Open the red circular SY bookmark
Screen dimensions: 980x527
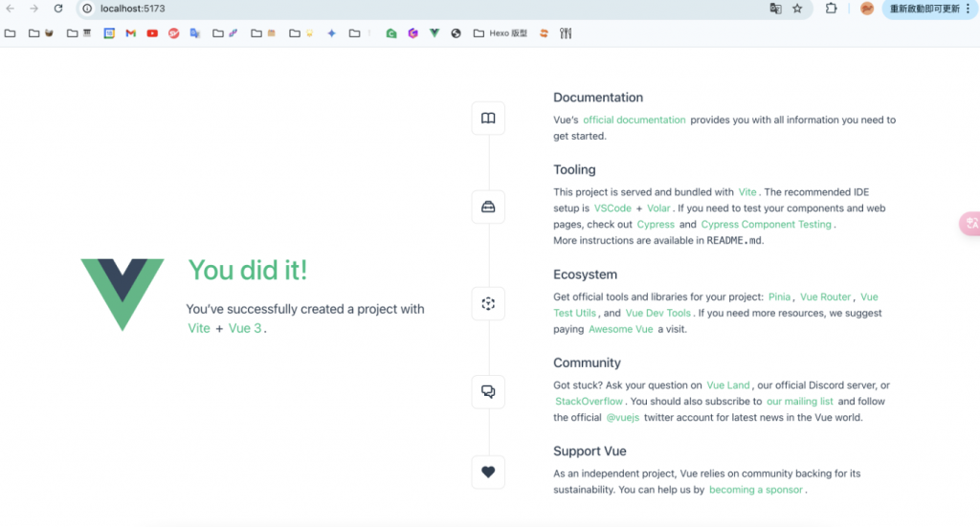coord(174,33)
